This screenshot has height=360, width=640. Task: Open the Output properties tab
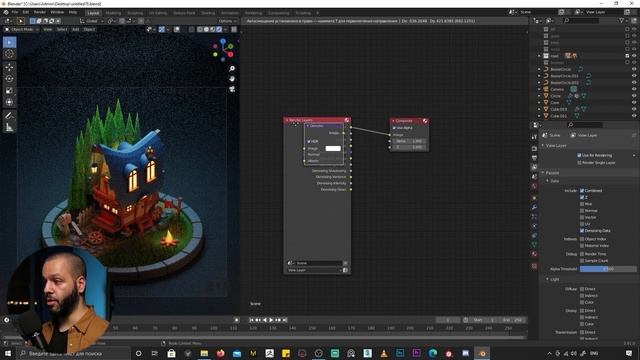(x=534, y=158)
